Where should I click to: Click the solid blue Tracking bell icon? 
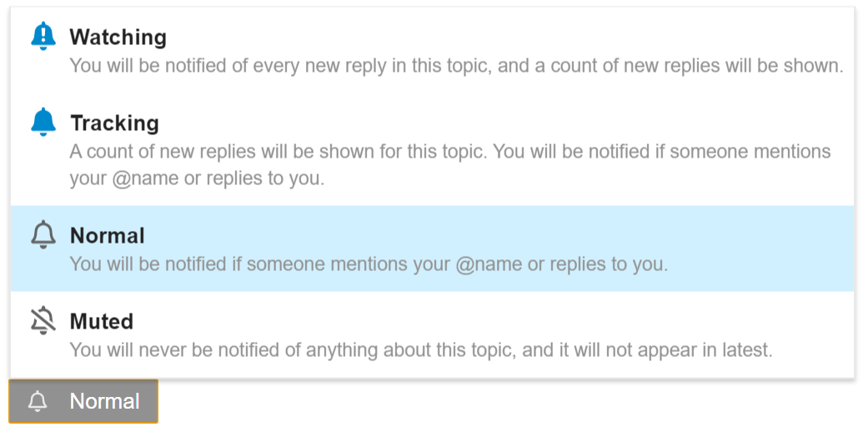(43, 123)
